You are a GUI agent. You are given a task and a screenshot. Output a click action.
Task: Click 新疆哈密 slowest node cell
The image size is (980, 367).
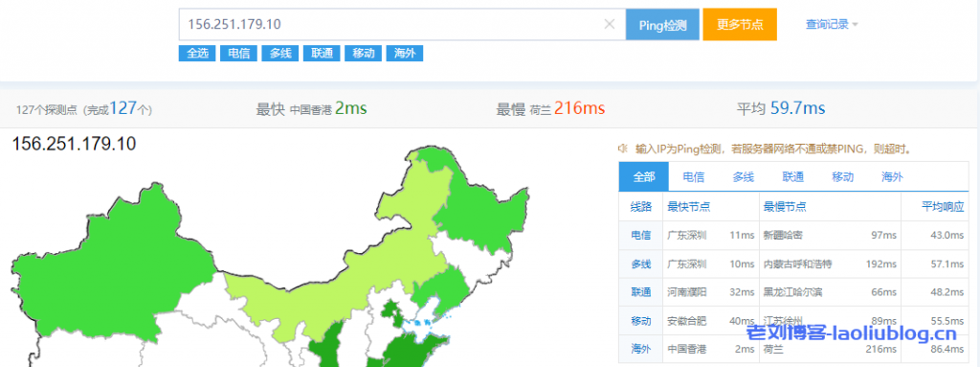coord(783,236)
